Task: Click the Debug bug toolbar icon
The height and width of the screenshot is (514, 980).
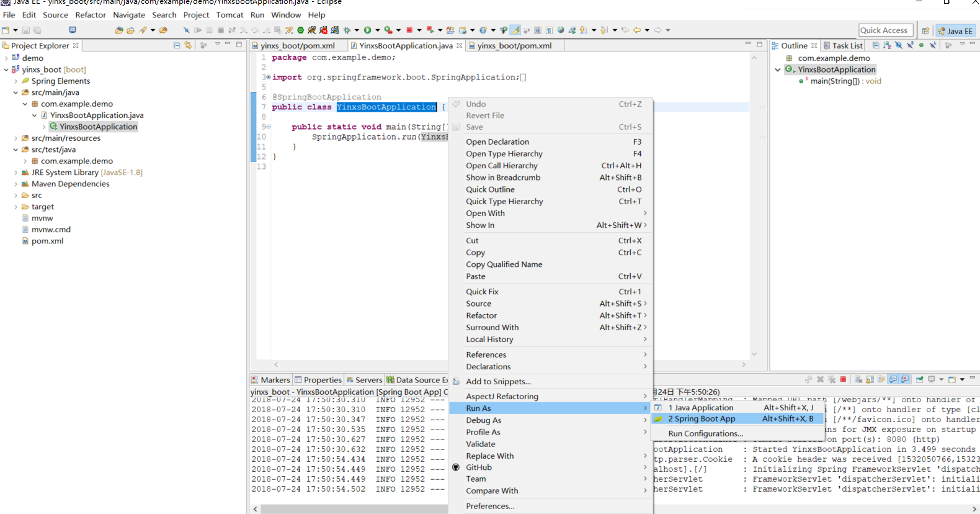Action: click(x=347, y=30)
